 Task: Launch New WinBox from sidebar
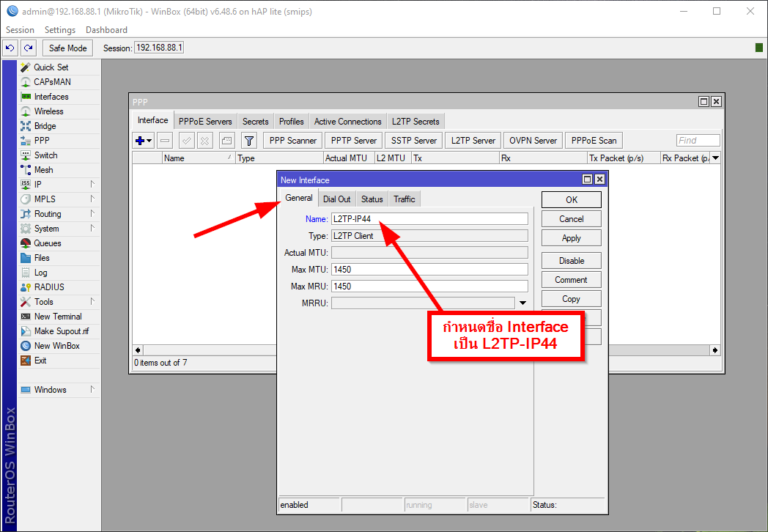(x=57, y=346)
